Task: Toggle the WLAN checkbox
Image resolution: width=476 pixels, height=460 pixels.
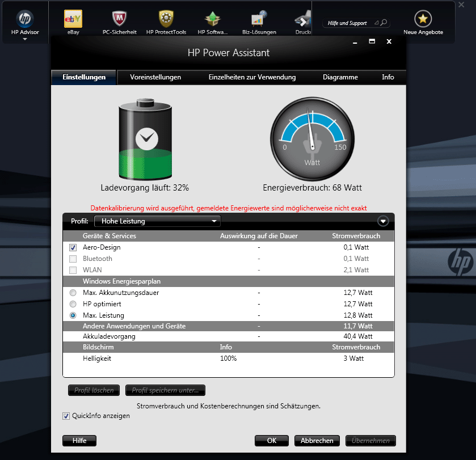Action: 73,270
